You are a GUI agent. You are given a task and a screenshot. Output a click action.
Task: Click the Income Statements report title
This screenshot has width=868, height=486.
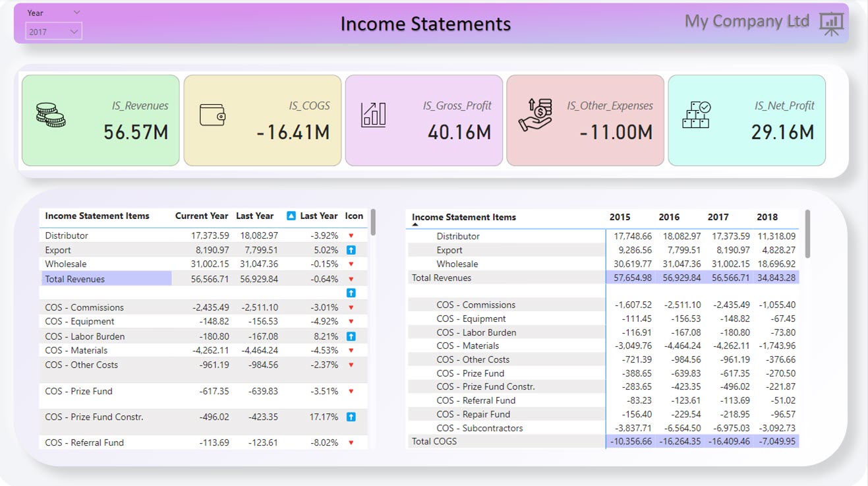(426, 24)
